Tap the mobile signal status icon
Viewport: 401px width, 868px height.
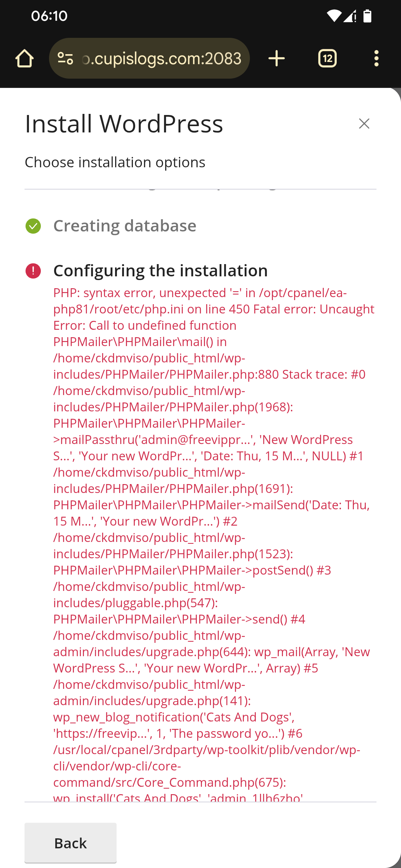coord(350,16)
